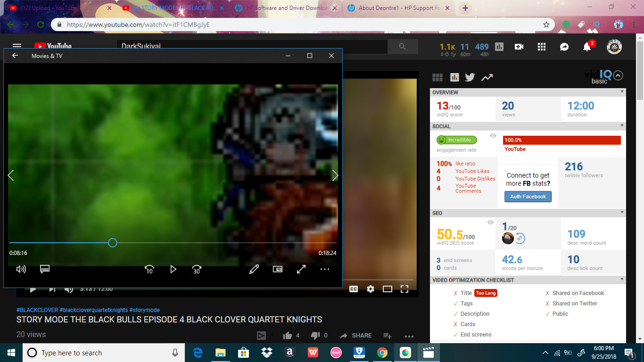Toggle mini view in Movies & TV
This screenshot has height=362, width=644.
tap(278, 269)
